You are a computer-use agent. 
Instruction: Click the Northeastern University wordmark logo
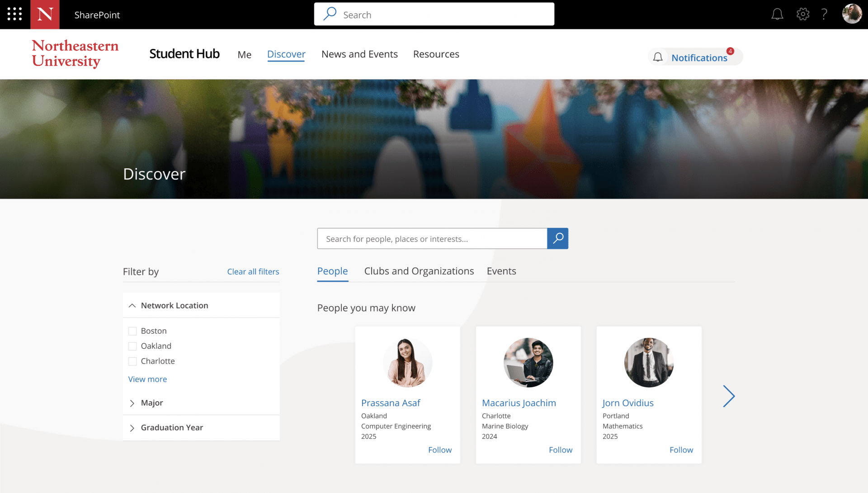point(75,53)
